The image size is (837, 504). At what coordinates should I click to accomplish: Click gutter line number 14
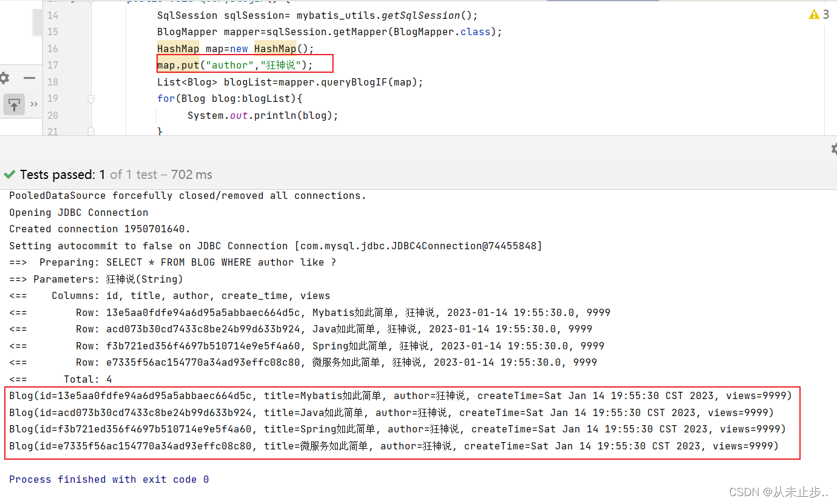click(52, 15)
